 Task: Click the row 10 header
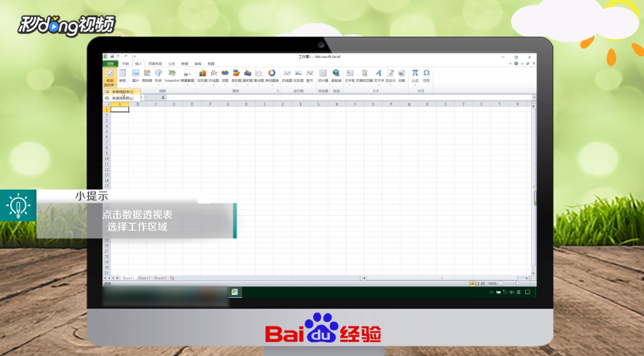click(x=107, y=159)
